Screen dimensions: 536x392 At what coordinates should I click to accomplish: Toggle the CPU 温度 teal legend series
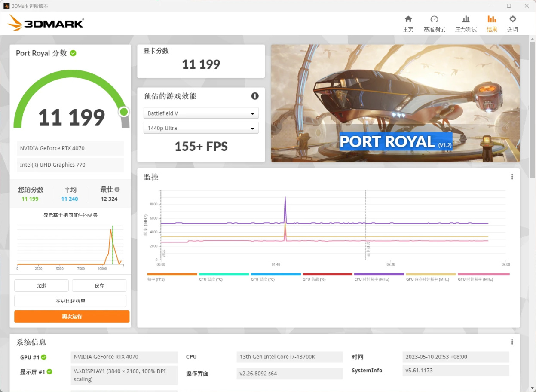pyautogui.click(x=224, y=277)
